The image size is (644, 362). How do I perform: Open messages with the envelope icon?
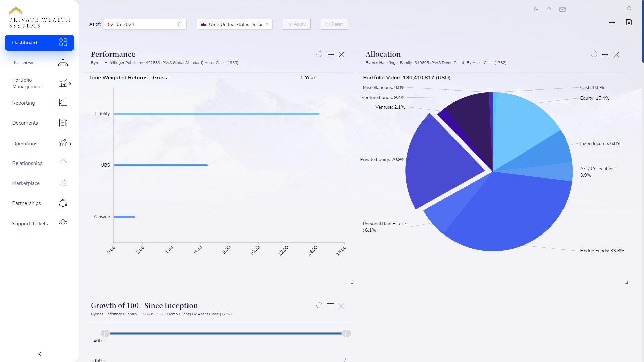pyautogui.click(x=563, y=9)
